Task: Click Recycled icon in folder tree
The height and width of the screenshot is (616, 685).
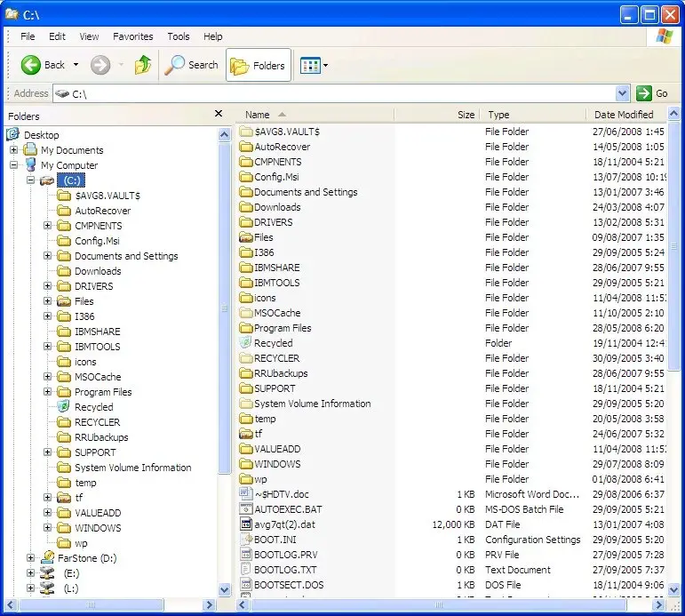Action: point(64,406)
